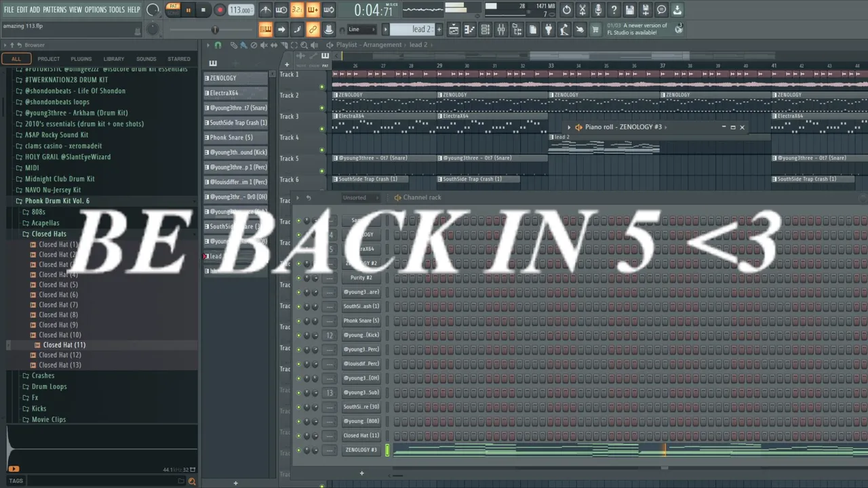
Task: Open the OPTIONS menu
Action: click(x=96, y=9)
